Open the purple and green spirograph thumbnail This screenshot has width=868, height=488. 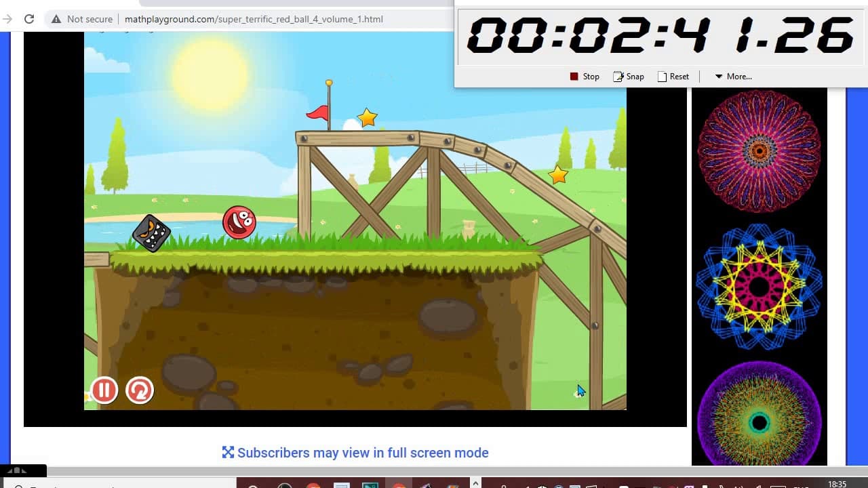point(759,415)
